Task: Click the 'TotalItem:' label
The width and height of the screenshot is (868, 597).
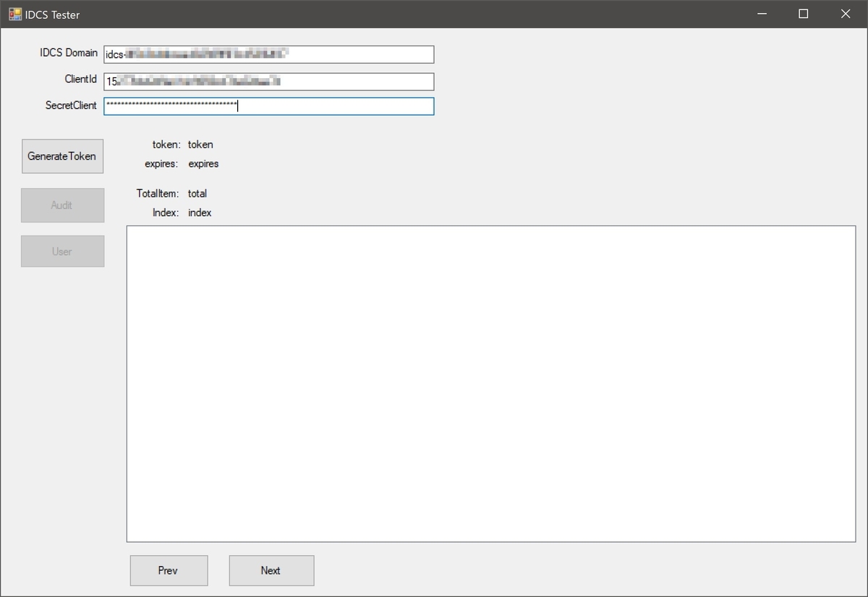Action: (158, 194)
